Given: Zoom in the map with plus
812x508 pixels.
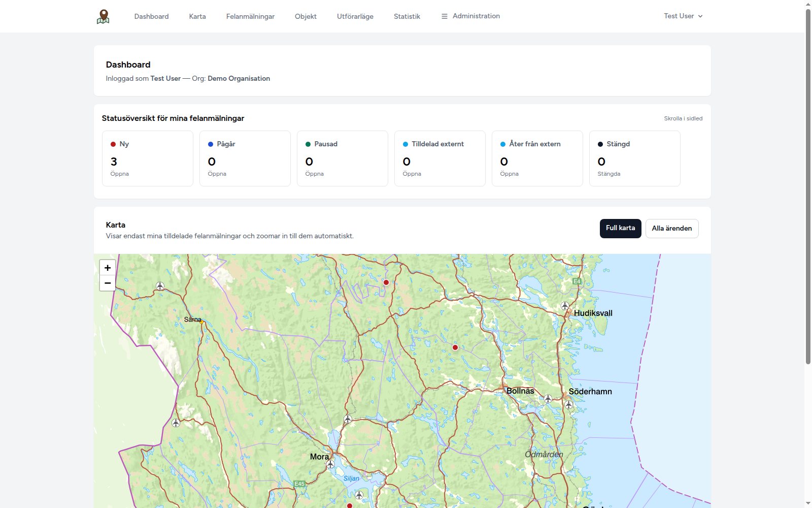Looking at the screenshot, I should click(108, 268).
